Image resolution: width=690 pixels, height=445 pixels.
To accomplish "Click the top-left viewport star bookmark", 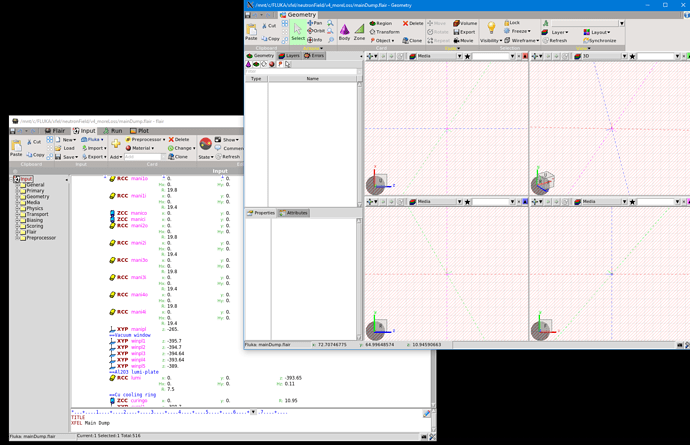I will (x=467, y=56).
